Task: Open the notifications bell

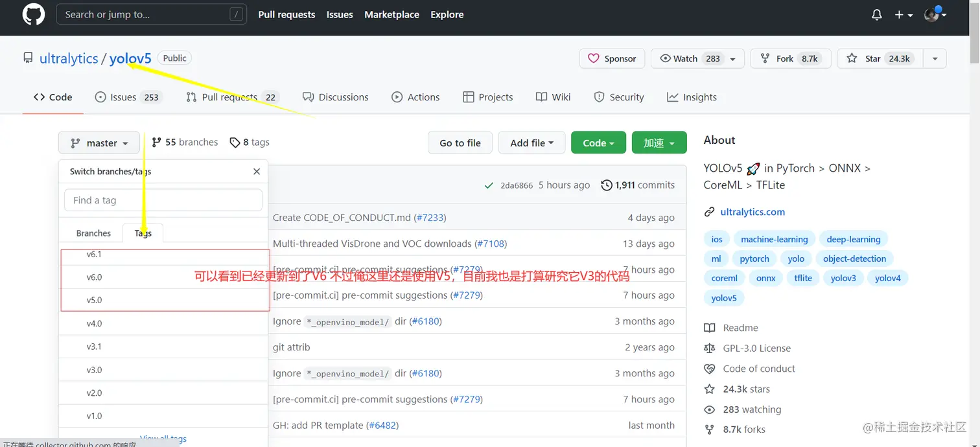Action: (877, 15)
